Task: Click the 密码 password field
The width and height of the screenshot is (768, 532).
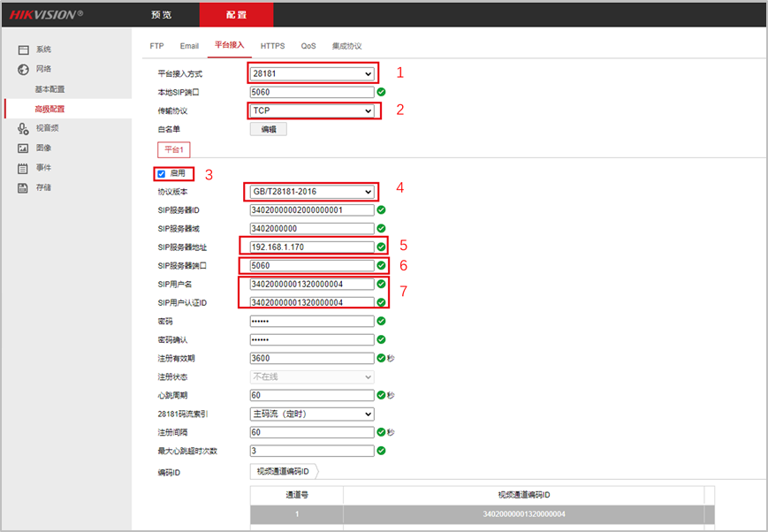Action: 312,322
